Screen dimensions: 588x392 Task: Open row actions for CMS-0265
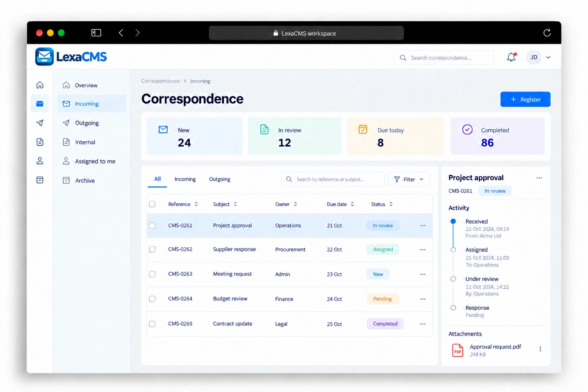click(x=423, y=324)
